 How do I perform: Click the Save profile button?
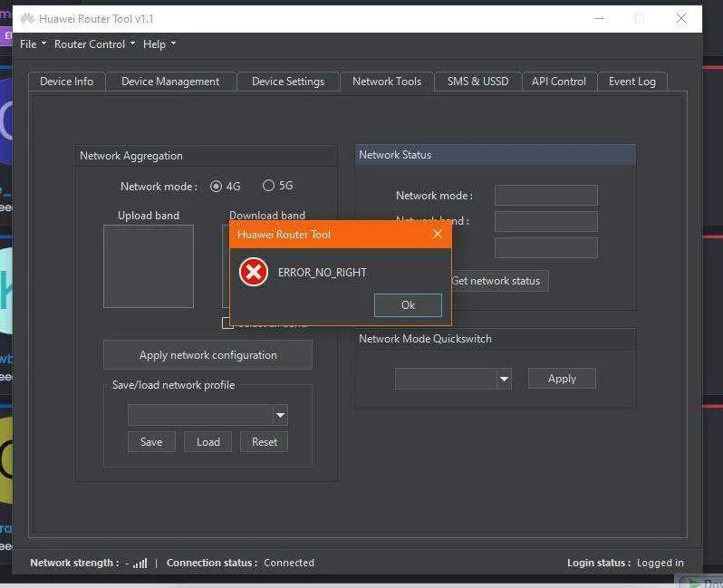pos(151,442)
